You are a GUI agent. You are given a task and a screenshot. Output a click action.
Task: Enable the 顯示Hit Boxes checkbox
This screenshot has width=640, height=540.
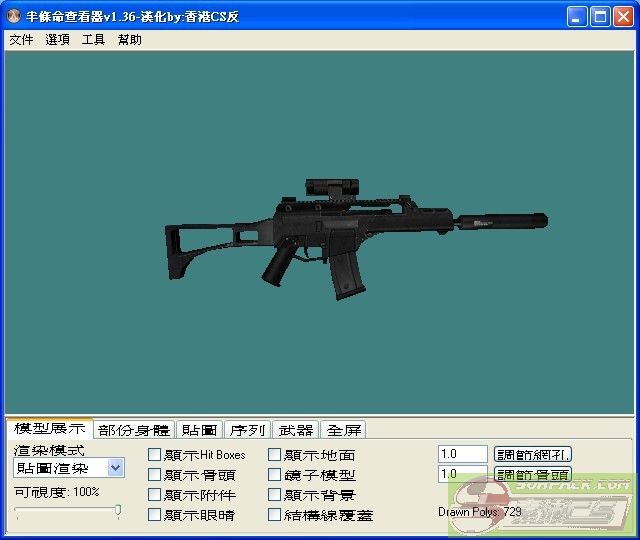[x=154, y=455]
